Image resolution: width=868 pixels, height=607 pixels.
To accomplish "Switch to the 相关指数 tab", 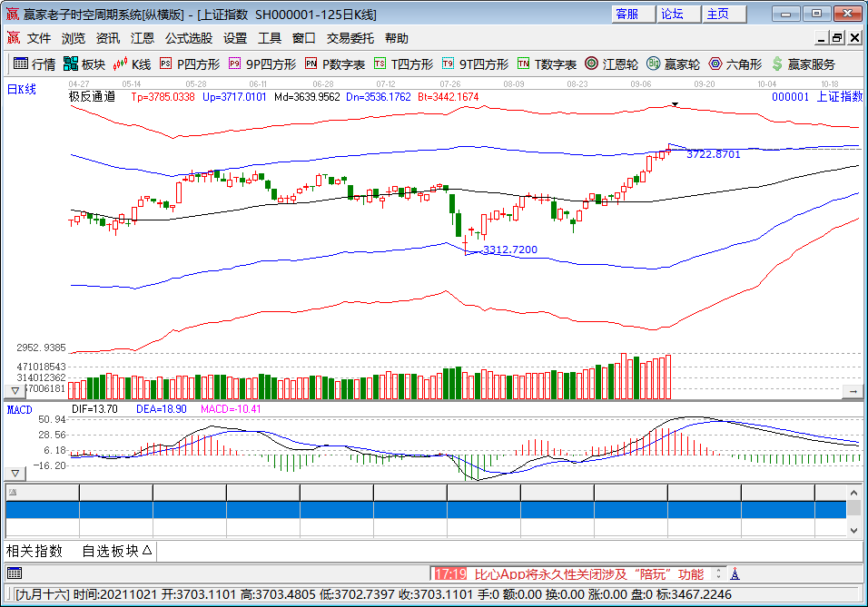I will click(x=35, y=551).
